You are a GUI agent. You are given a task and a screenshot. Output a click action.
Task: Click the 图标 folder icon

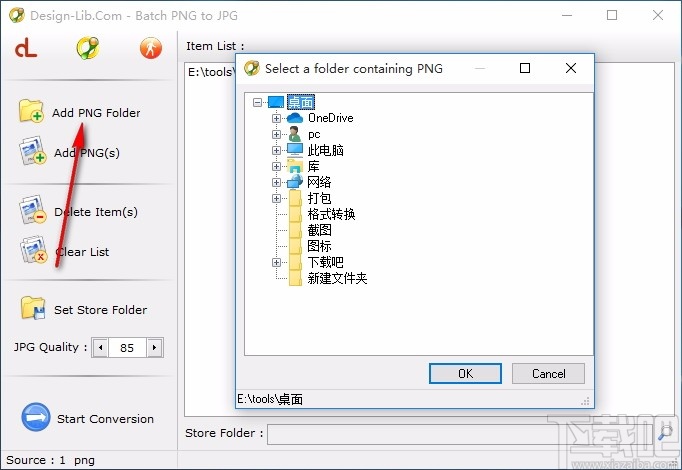[295, 246]
